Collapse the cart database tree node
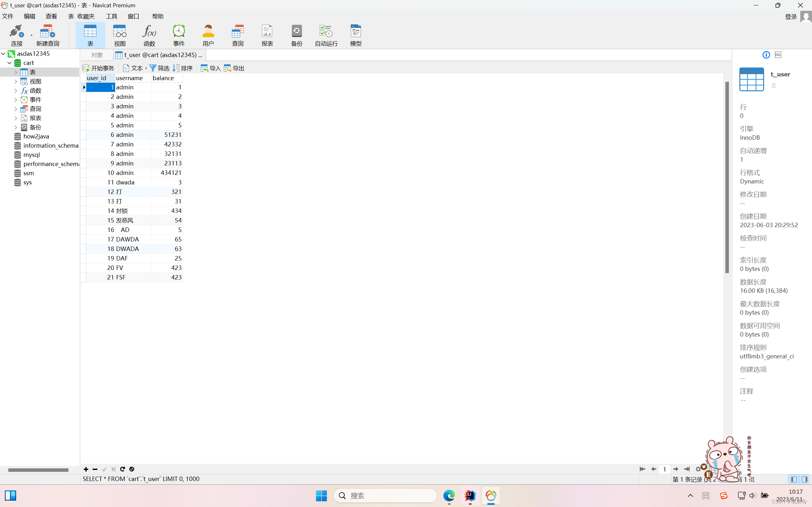Image resolution: width=812 pixels, height=507 pixels. click(x=10, y=63)
